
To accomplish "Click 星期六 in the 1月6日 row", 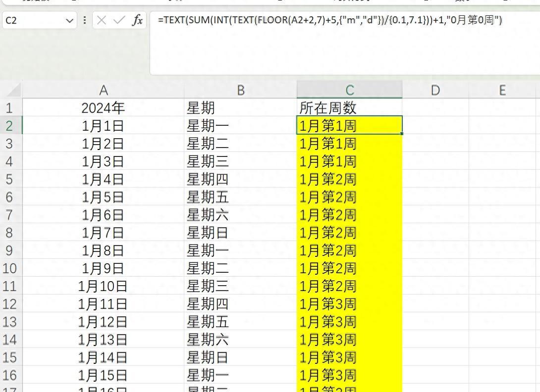I will 240,215.
